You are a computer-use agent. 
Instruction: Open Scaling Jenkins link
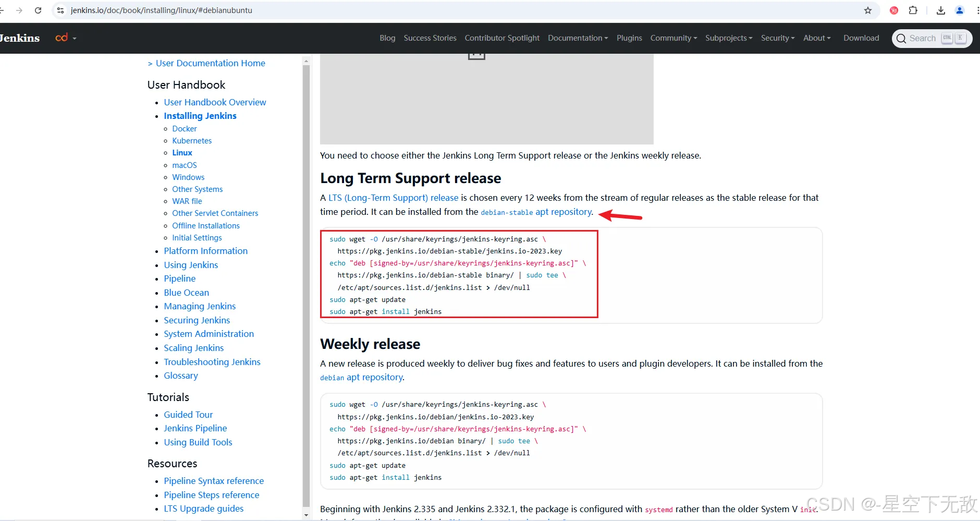point(194,348)
